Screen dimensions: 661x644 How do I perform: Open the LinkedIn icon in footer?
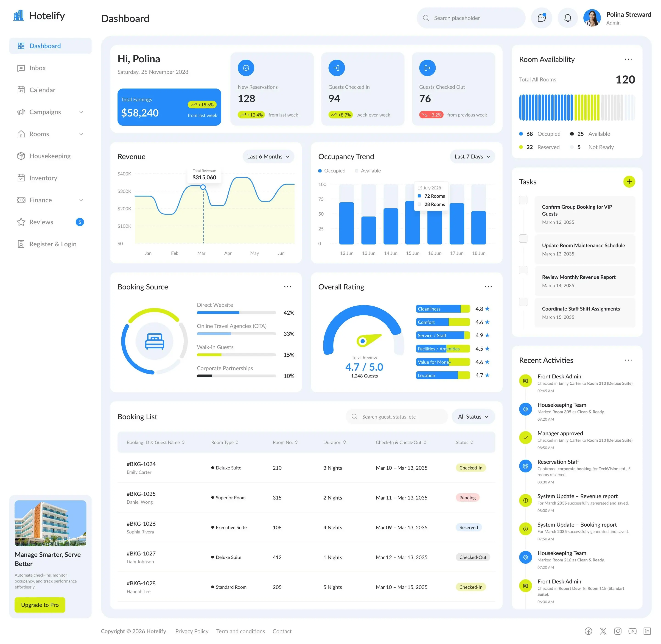click(647, 631)
